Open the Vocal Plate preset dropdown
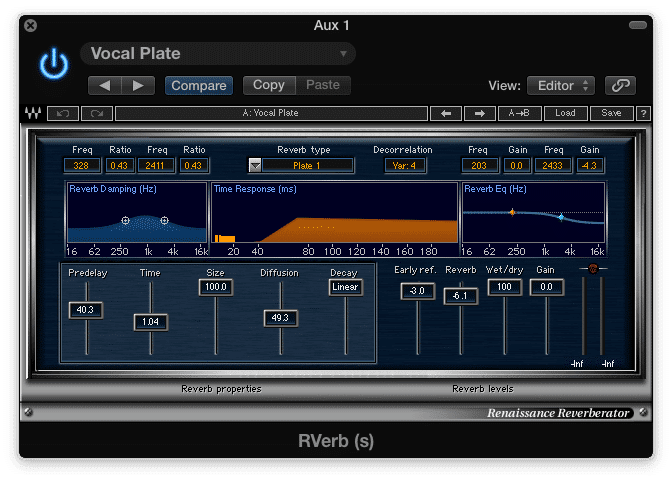The image size is (672, 481). tap(218, 54)
